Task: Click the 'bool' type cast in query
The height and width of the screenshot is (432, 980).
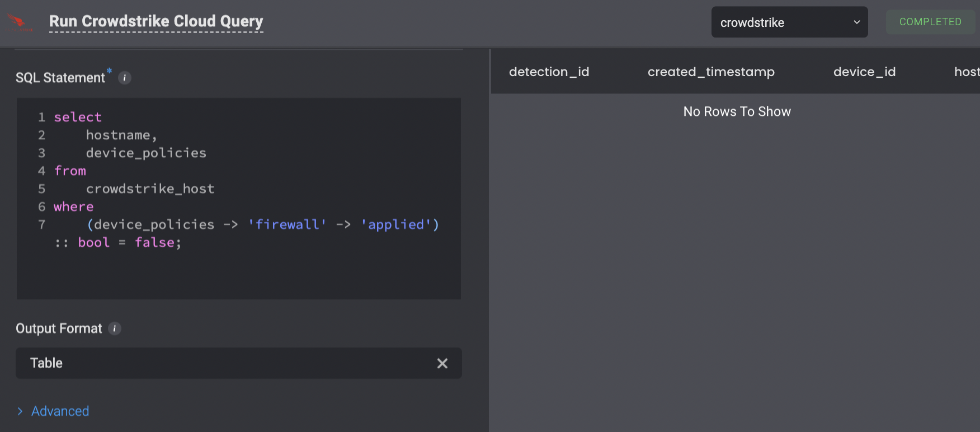Action: coord(93,242)
